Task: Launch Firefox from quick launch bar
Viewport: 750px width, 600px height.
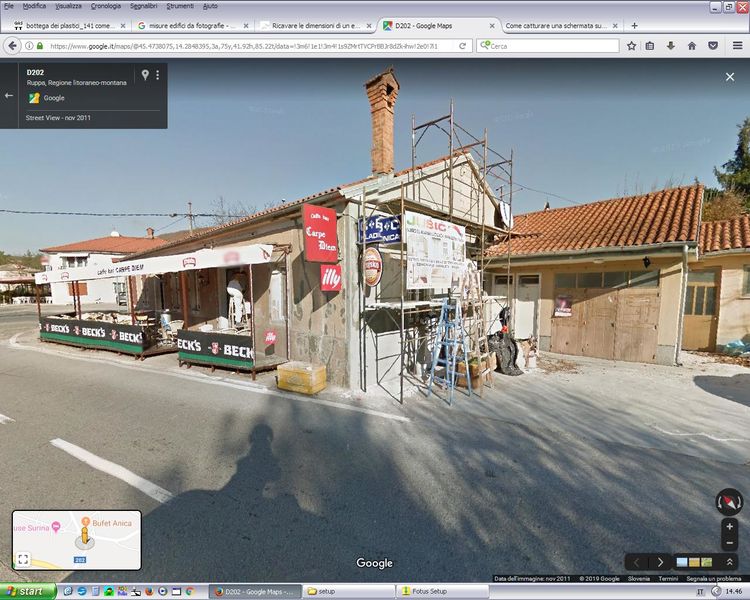Action: [149, 592]
